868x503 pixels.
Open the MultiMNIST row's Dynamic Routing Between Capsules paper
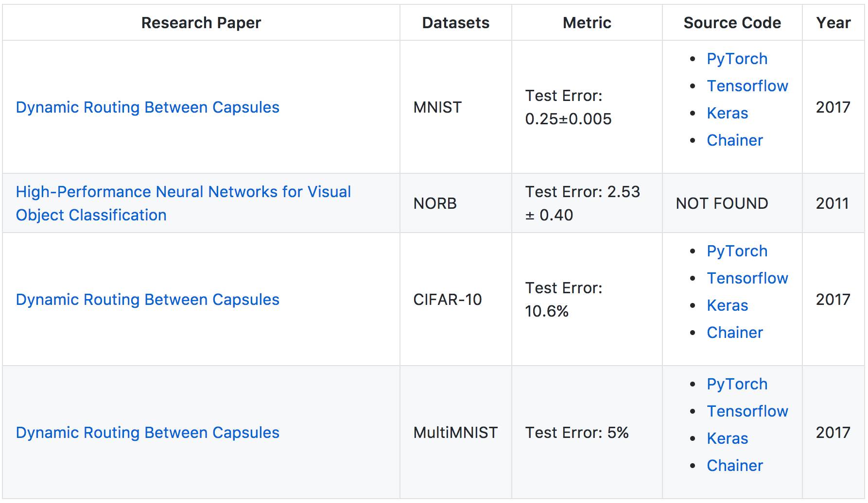click(147, 433)
